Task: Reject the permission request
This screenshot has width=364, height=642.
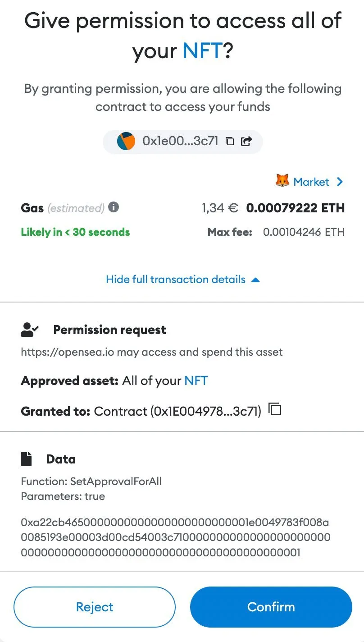Action: pyautogui.click(x=95, y=607)
